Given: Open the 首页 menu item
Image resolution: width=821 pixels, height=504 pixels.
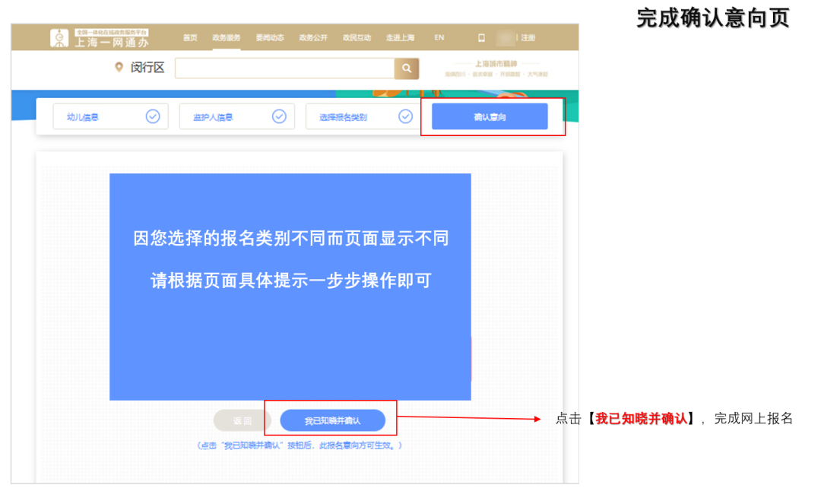Looking at the screenshot, I should pos(190,38).
